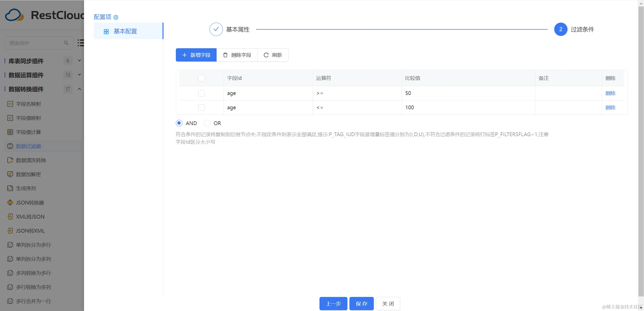644x311 pixels.
Task: Click the 新增字段 button
Action: 196,55
